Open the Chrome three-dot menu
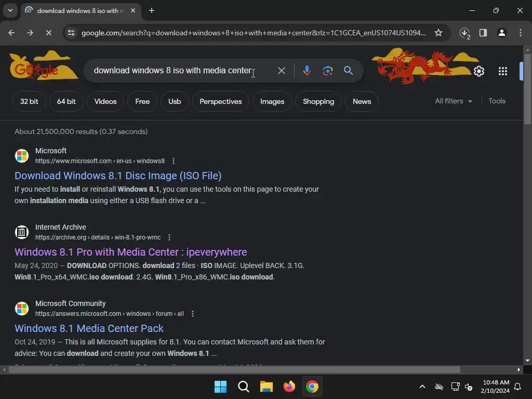 (521, 33)
